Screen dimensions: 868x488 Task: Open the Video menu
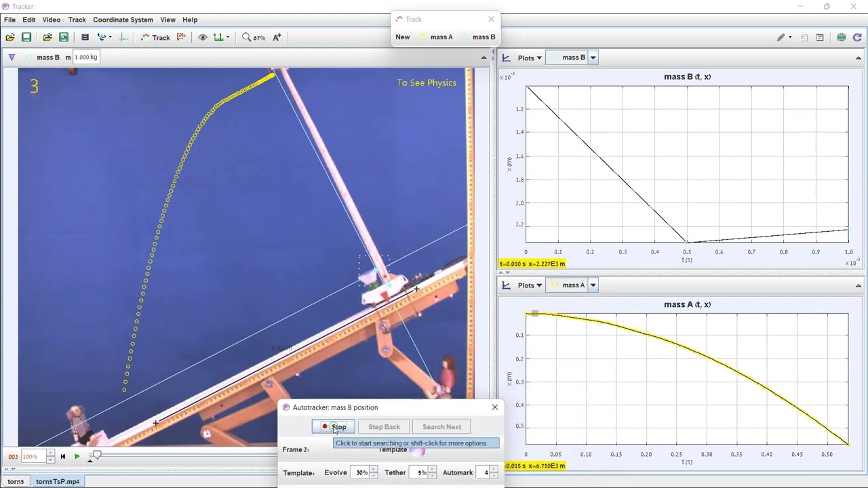[52, 20]
